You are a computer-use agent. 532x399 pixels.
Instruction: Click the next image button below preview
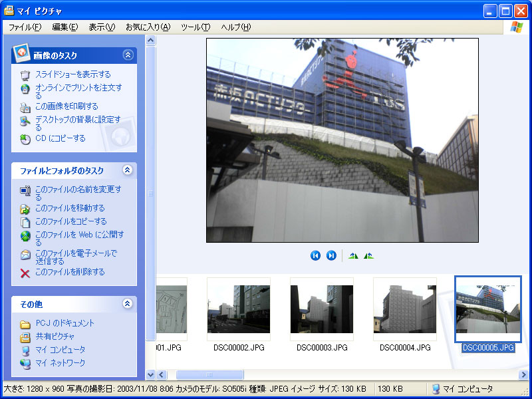[x=331, y=255]
